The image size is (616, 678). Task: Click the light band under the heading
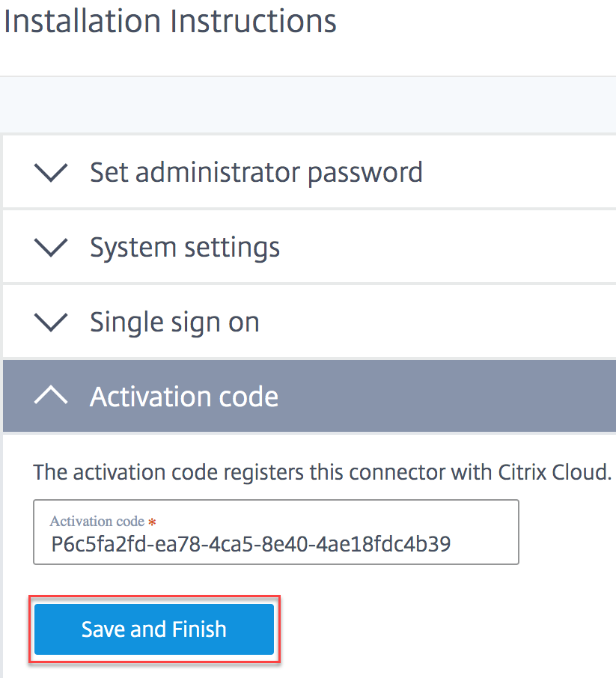308,105
